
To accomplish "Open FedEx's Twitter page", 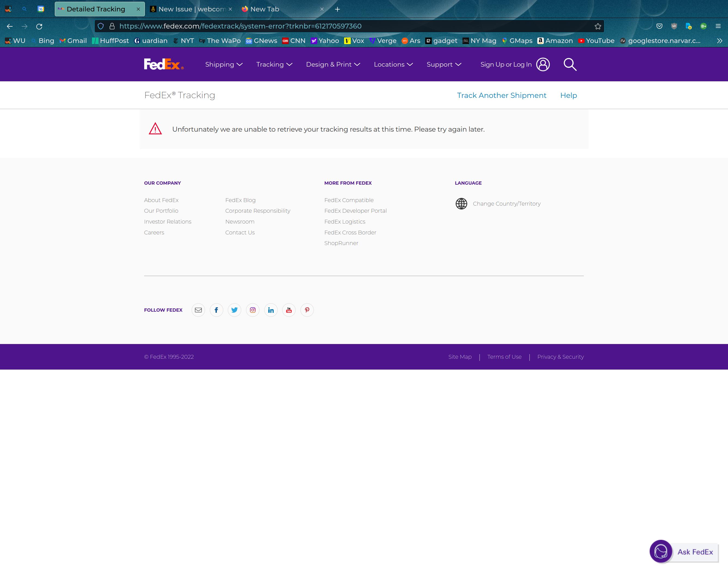I will 234,310.
